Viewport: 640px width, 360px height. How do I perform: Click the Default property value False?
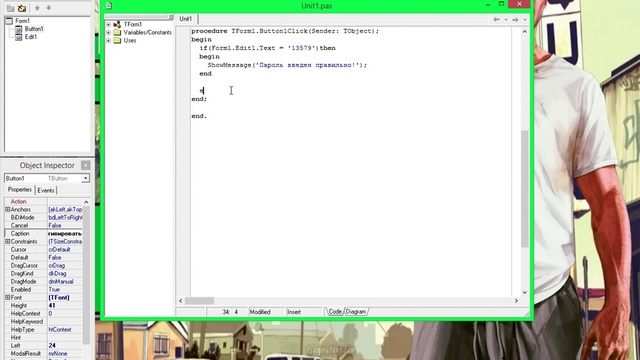[55, 258]
